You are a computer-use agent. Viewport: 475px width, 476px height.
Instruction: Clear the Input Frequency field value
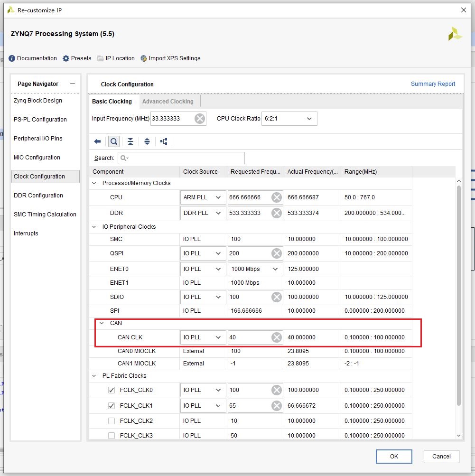point(200,119)
